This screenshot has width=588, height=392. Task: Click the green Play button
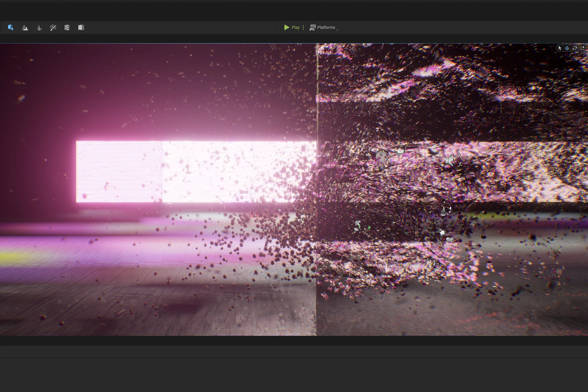click(292, 27)
